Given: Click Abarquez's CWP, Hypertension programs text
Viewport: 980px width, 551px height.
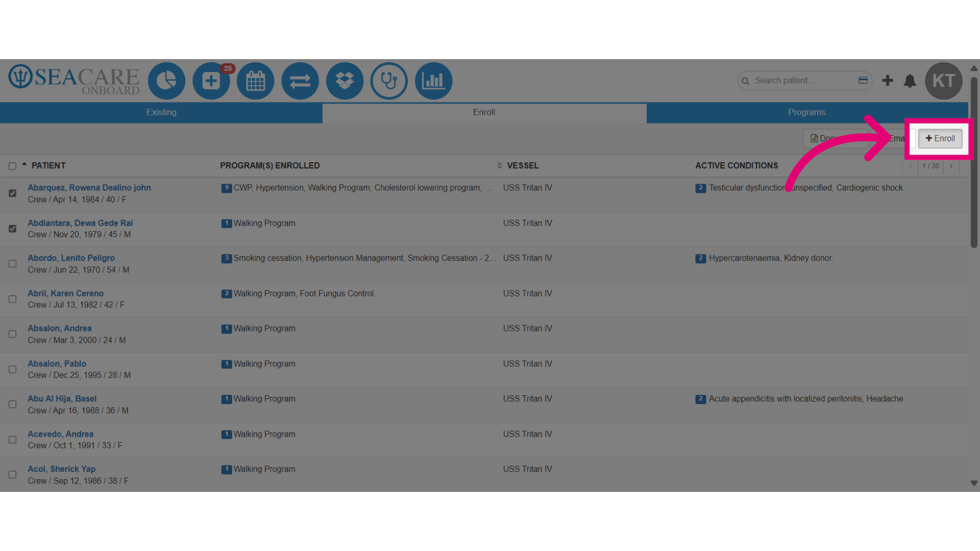Looking at the screenshot, I should pos(363,188).
